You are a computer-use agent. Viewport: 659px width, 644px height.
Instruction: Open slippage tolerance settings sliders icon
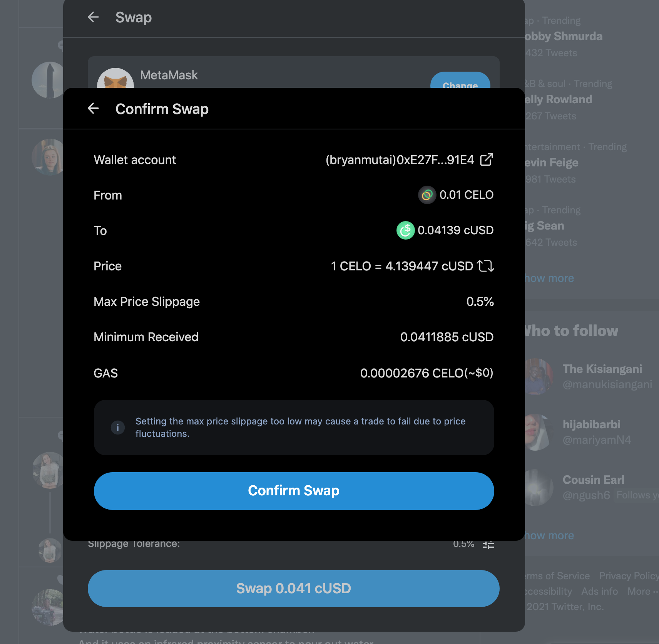(x=488, y=545)
